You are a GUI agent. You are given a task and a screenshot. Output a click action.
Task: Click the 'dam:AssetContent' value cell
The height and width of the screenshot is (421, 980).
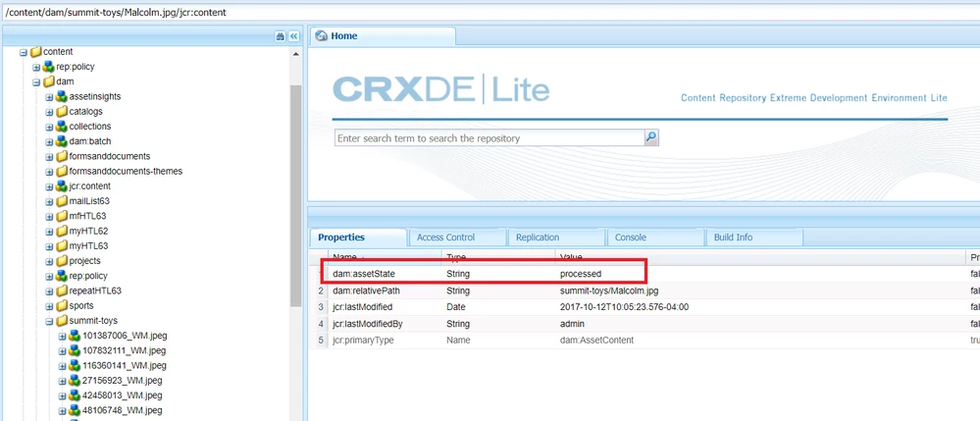click(595, 341)
